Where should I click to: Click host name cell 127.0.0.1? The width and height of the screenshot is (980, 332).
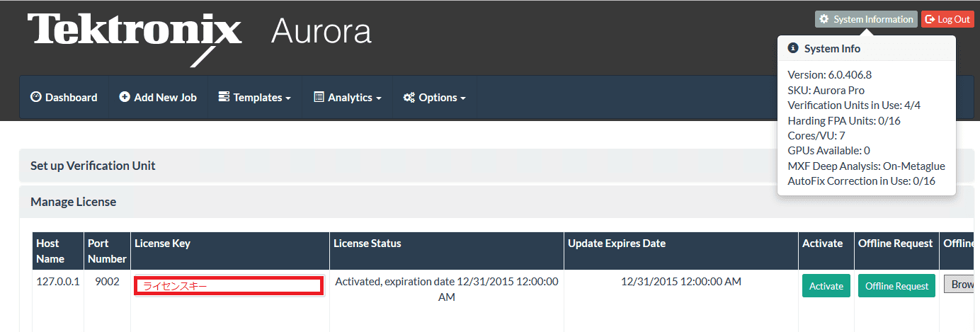tap(58, 281)
